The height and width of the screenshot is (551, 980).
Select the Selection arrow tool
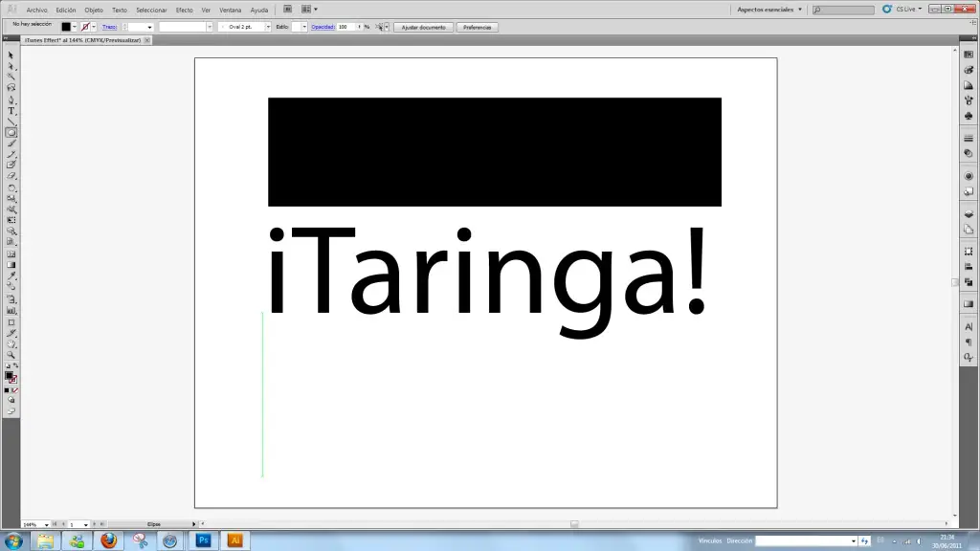click(x=11, y=55)
